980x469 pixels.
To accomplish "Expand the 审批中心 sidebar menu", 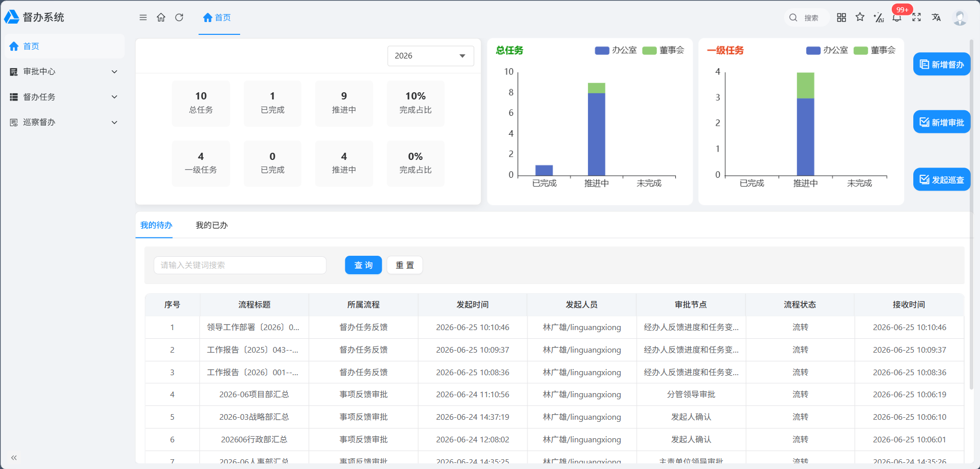I will tap(63, 72).
